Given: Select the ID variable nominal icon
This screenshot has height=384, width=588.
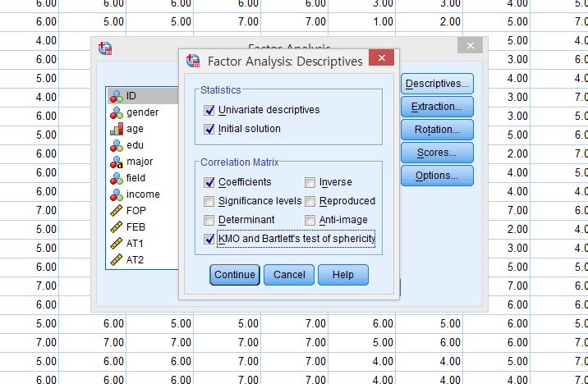Looking at the screenshot, I should pos(117,96).
